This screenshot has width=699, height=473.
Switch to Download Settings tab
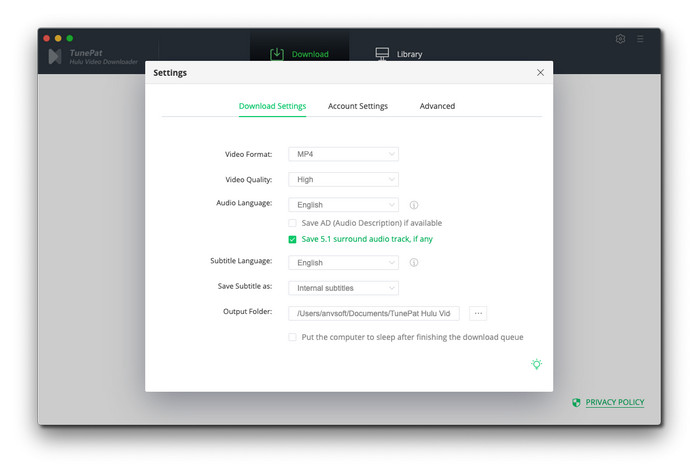click(x=272, y=106)
